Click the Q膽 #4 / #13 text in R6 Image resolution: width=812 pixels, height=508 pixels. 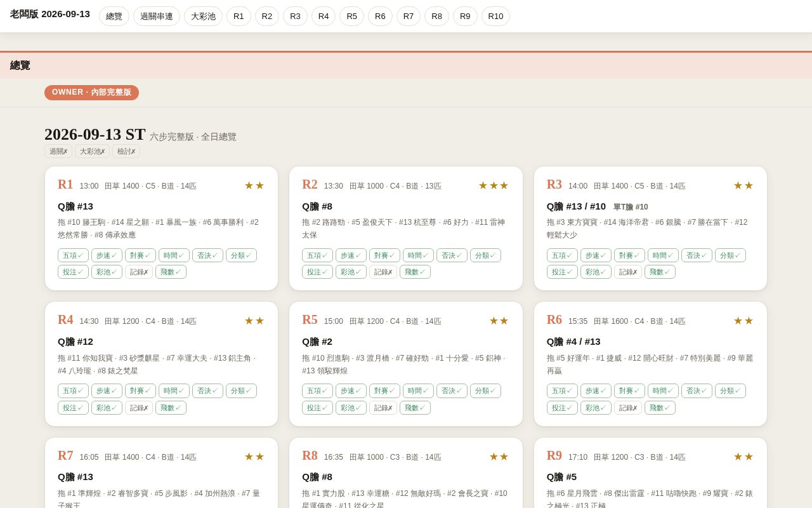573,342
